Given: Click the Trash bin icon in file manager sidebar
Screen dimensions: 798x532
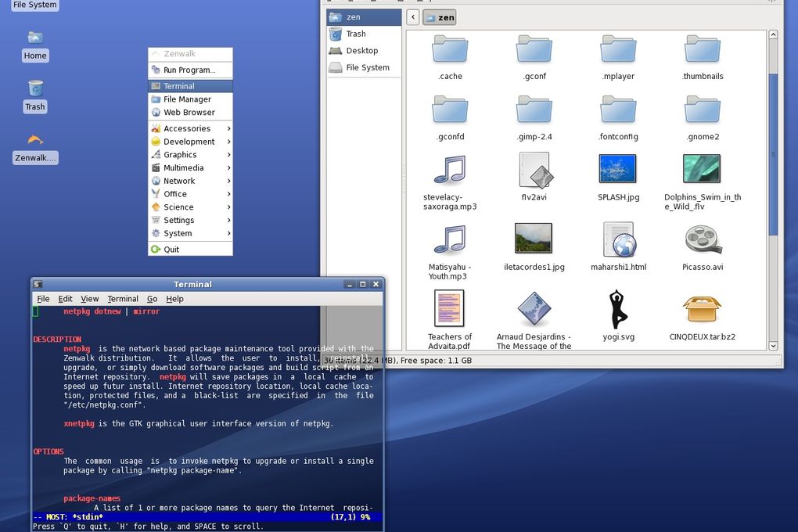Looking at the screenshot, I should point(336,34).
